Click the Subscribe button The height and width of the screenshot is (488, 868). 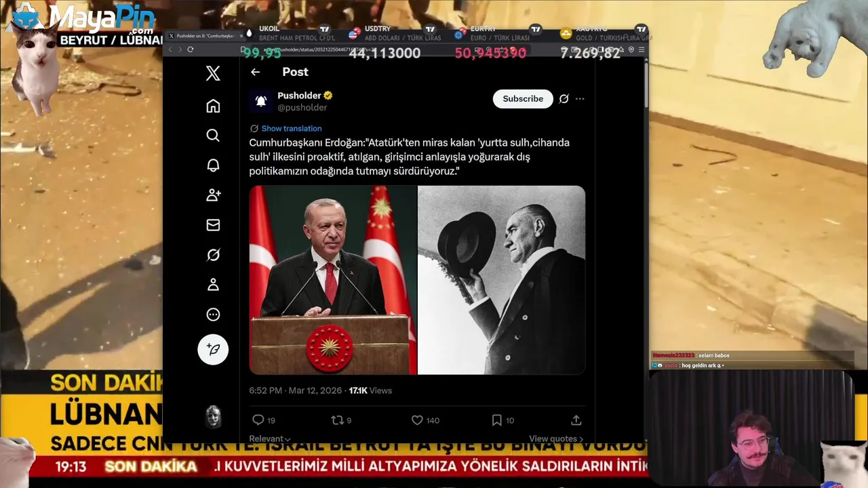click(x=523, y=99)
